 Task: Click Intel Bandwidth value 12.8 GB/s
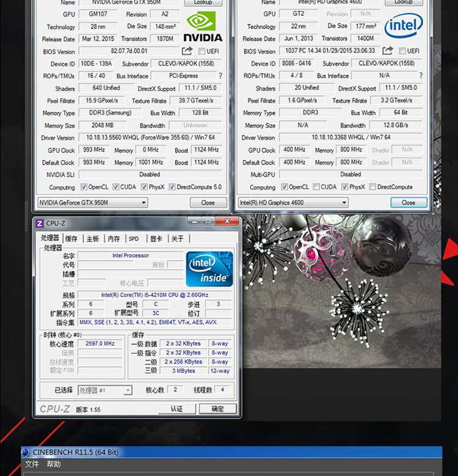point(396,125)
